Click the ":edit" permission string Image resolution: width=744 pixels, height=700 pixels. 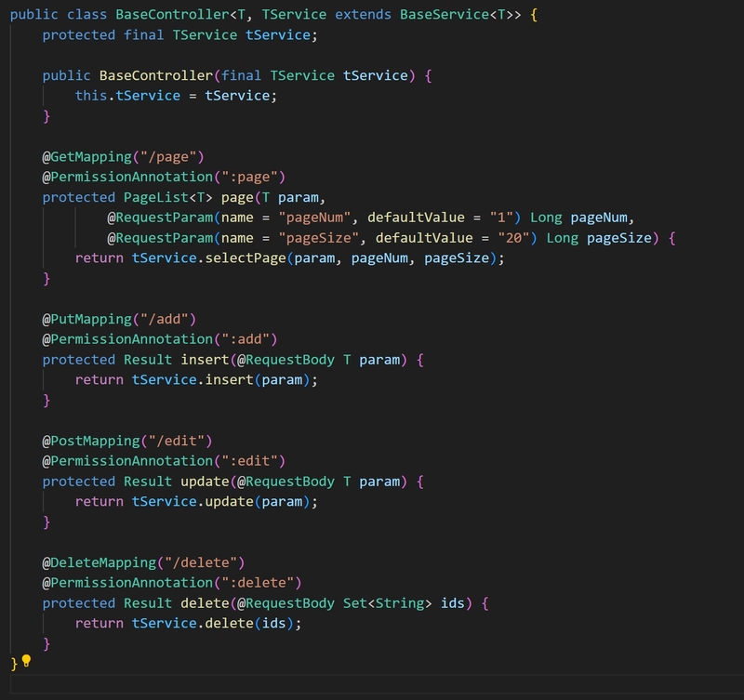(249, 461)
